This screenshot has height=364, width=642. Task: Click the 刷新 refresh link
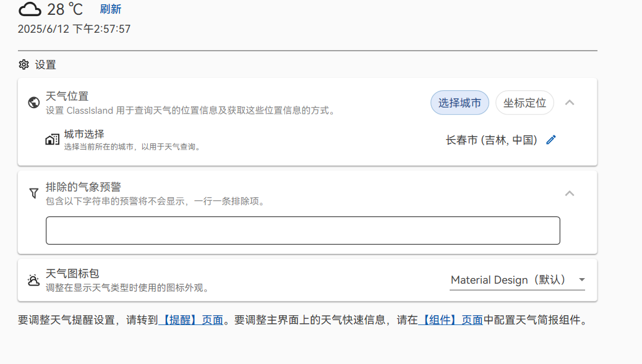(x=111, y=9)
